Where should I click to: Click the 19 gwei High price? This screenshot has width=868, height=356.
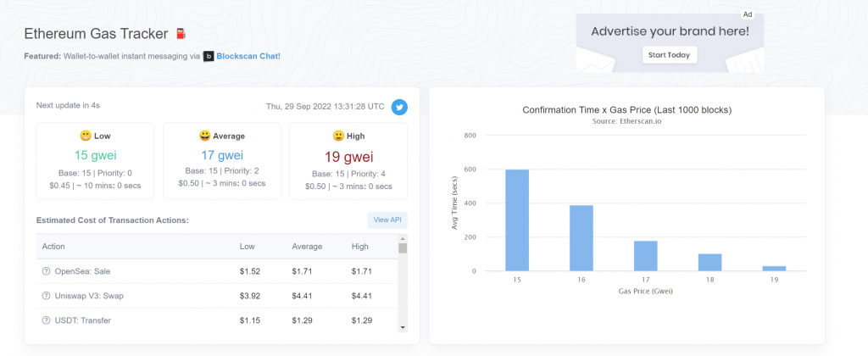[348, 157]
